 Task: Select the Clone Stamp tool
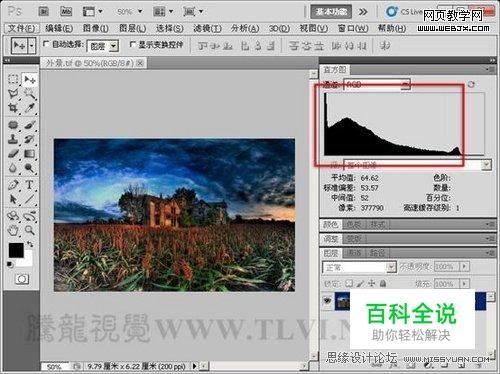[x=13, y=139]
